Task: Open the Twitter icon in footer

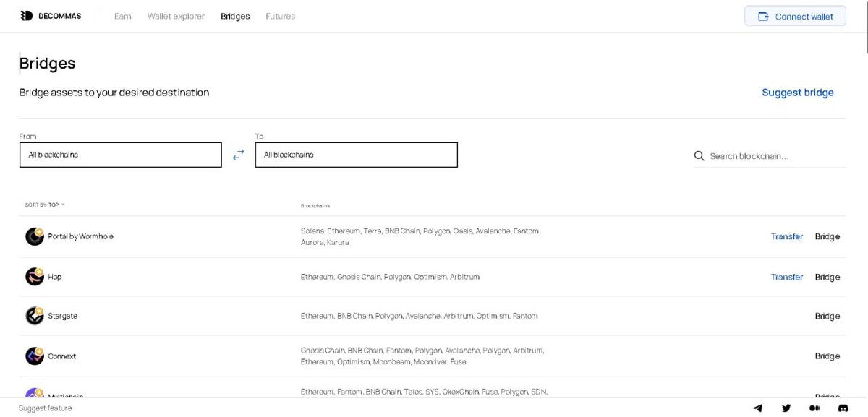Action: [786, 408]
